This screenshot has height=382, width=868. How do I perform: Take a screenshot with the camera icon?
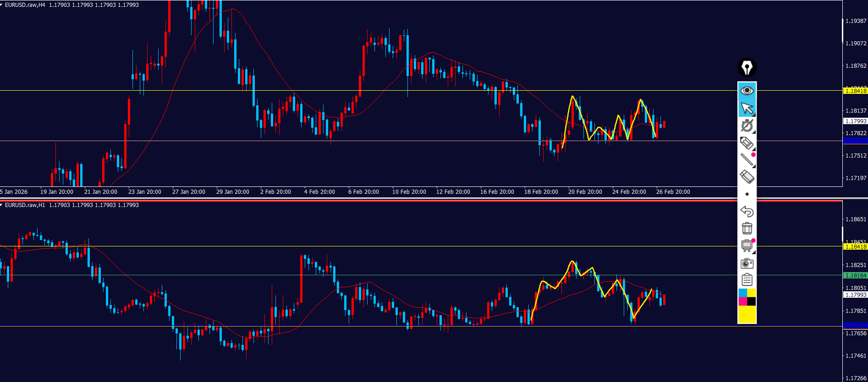(747, 263)
